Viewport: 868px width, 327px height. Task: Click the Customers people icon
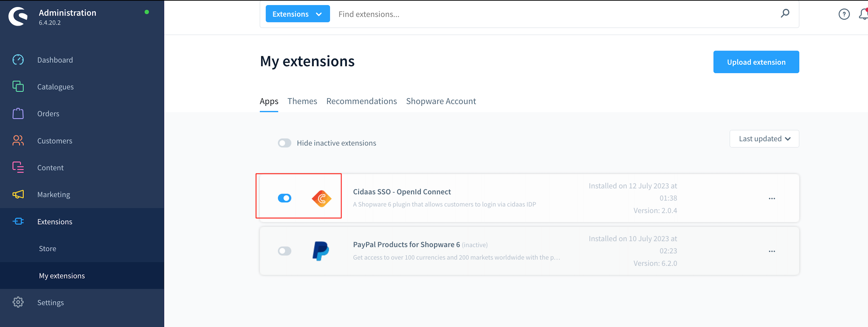pyautogui.click(x=18, y=141)
